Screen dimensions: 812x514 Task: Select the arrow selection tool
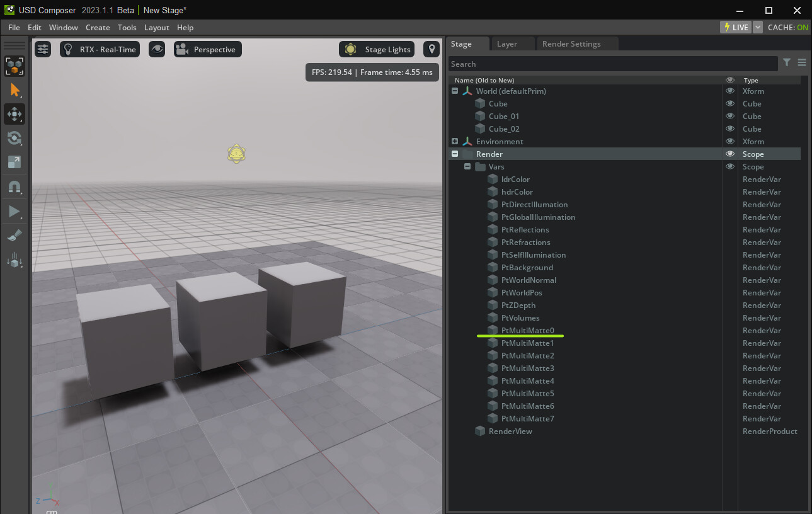[x=14, y=90]
